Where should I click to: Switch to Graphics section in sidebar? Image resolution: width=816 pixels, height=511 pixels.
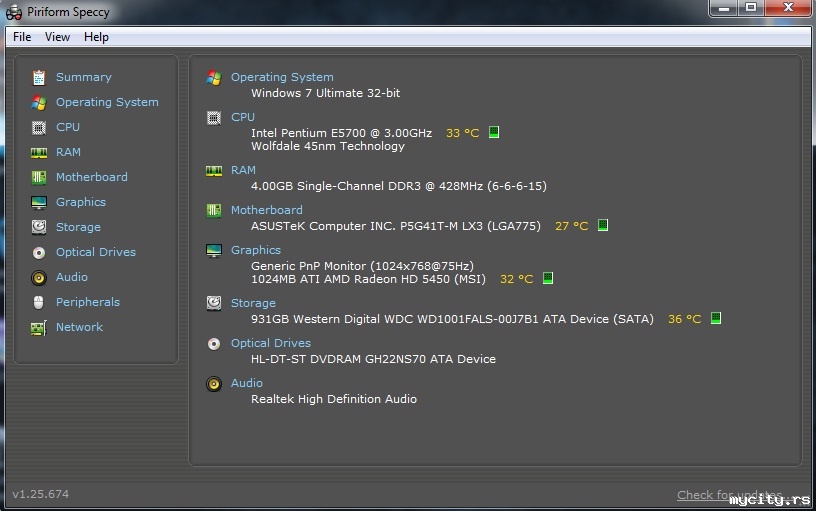coord(81,202)
